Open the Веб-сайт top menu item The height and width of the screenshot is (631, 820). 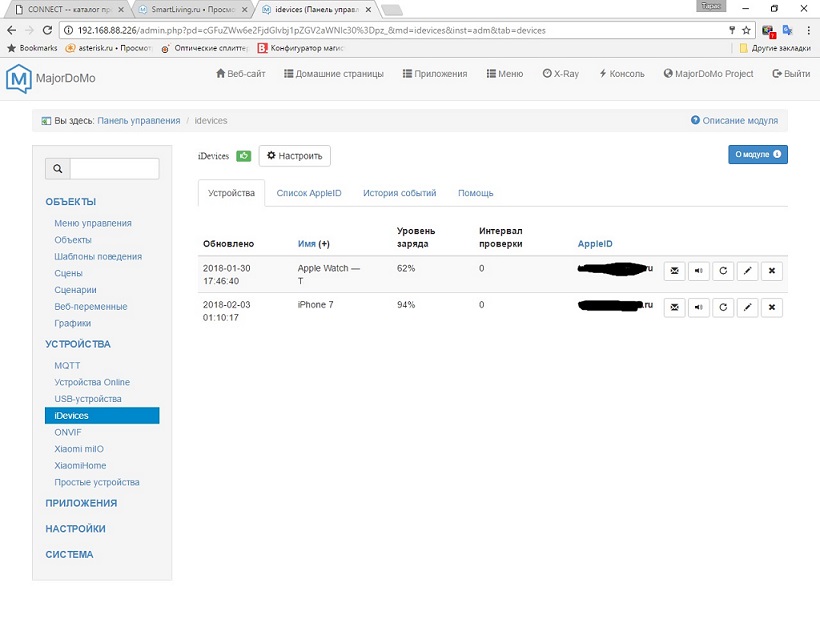pyautogui.click(x=241, y=74)
